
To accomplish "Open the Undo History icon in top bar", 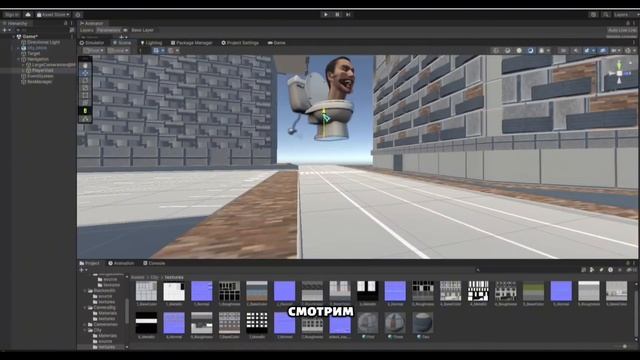I will 593,14.
